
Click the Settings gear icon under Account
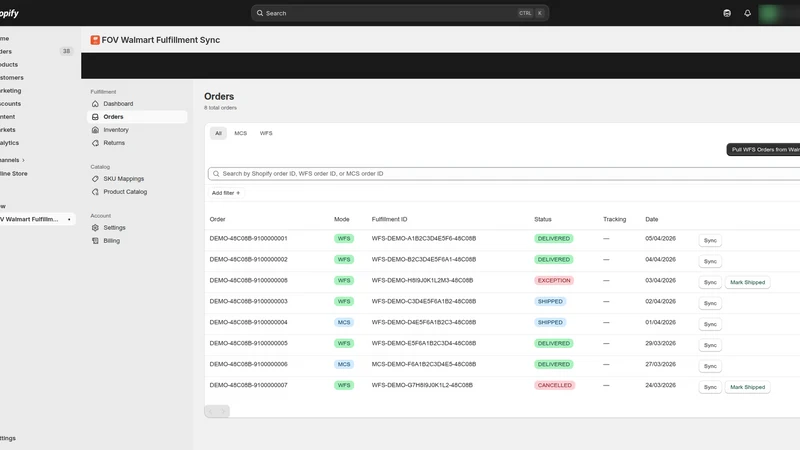coord(95,228)
